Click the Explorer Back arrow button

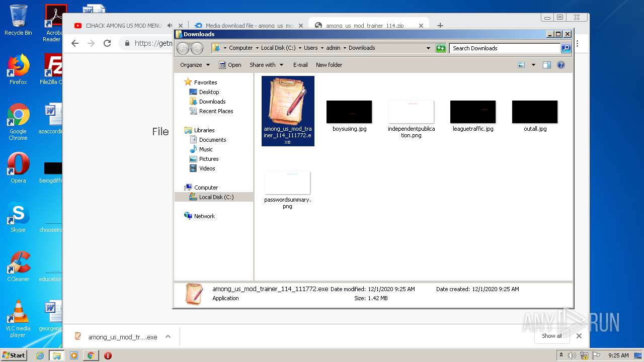[x=183, y=48]
